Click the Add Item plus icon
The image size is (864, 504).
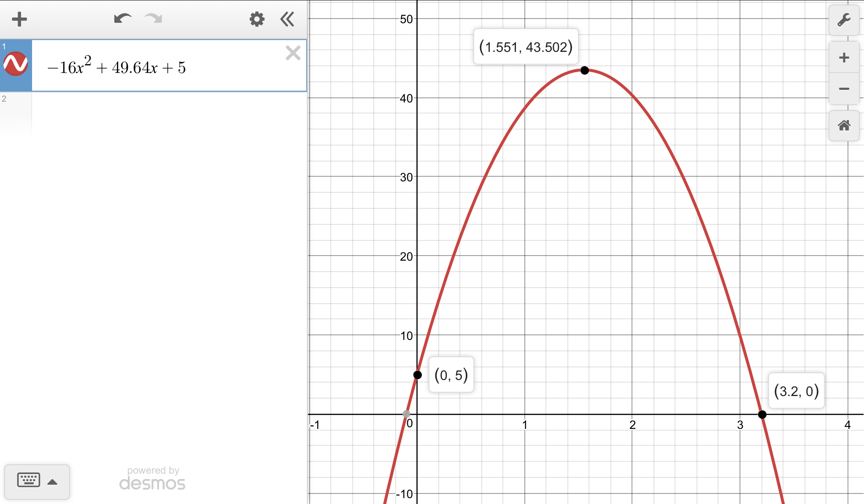point(19,19)
